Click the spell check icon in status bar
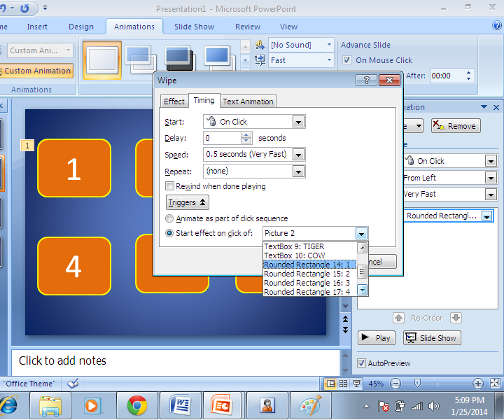 coord(73,384)
